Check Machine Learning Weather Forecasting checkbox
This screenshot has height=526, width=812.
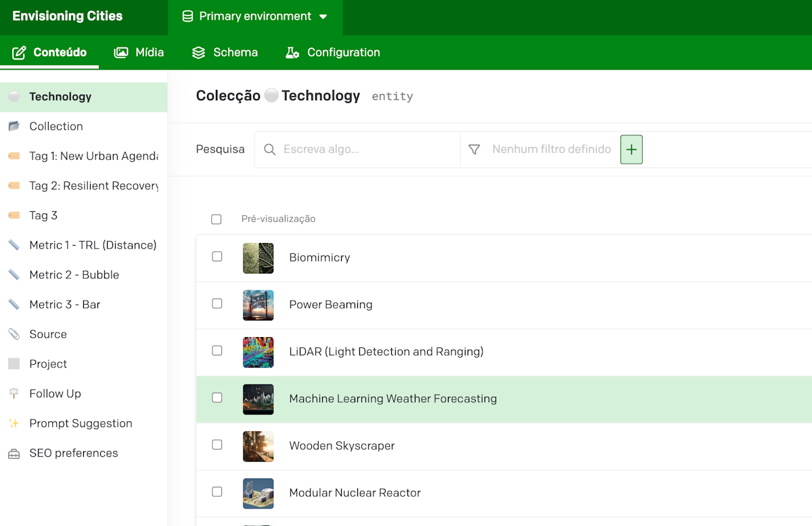click(x=217, y=397)
